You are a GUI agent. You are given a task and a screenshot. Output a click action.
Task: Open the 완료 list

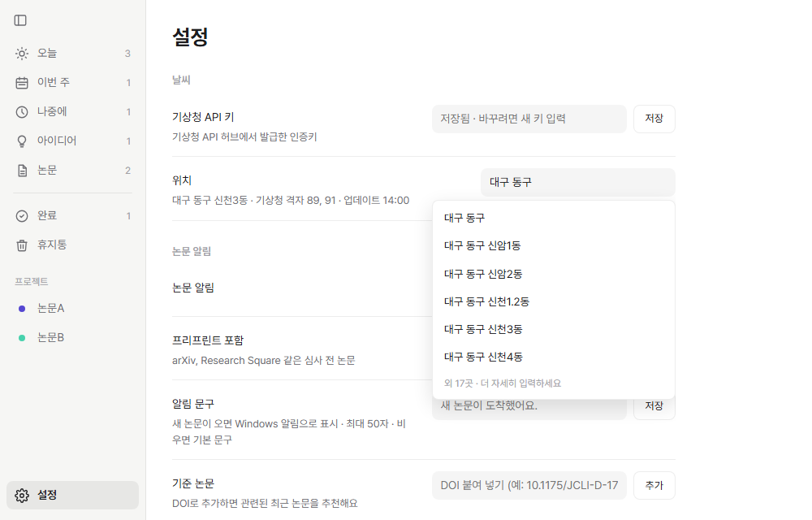[72, 215]
